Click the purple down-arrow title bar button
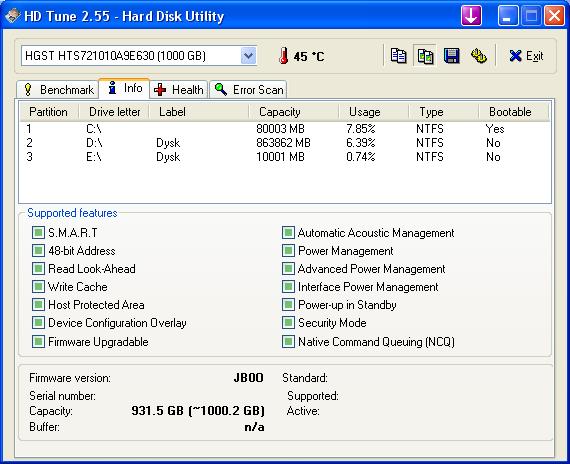 click(x=471, y=16)
